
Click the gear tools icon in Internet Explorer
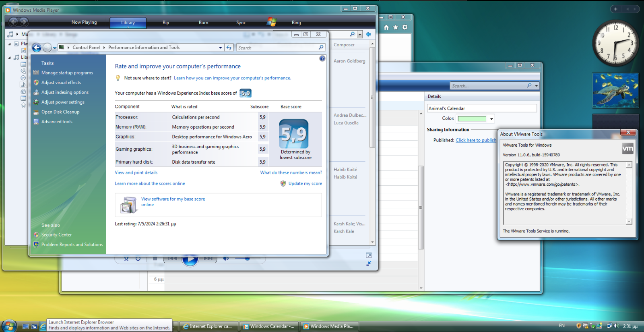pyautogui.click(x=405, y=27)
